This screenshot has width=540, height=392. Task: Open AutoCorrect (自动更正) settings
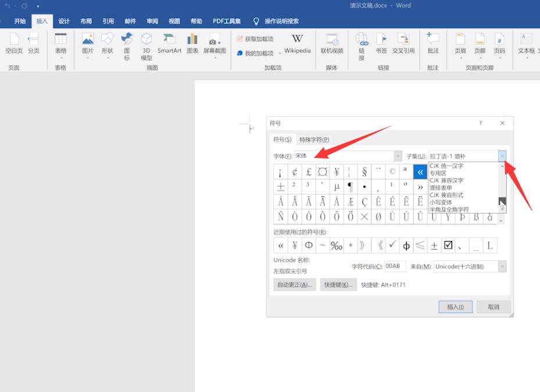295,285
